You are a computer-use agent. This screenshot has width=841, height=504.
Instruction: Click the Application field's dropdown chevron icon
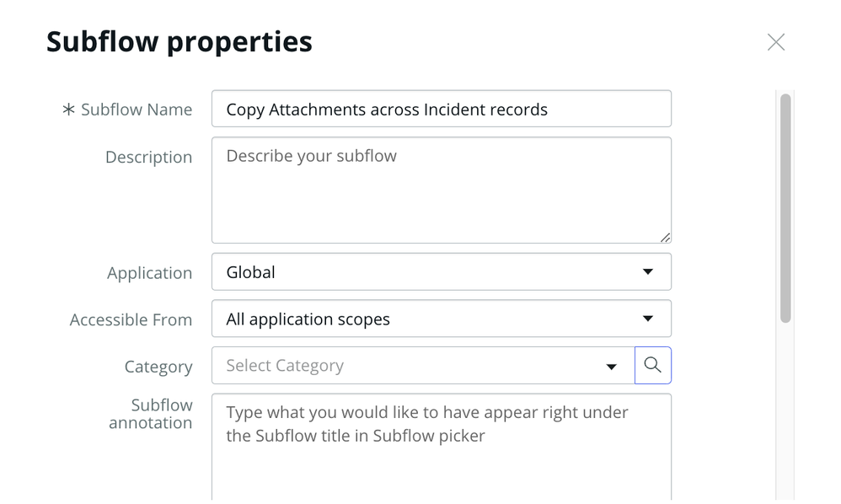(648, 271)
